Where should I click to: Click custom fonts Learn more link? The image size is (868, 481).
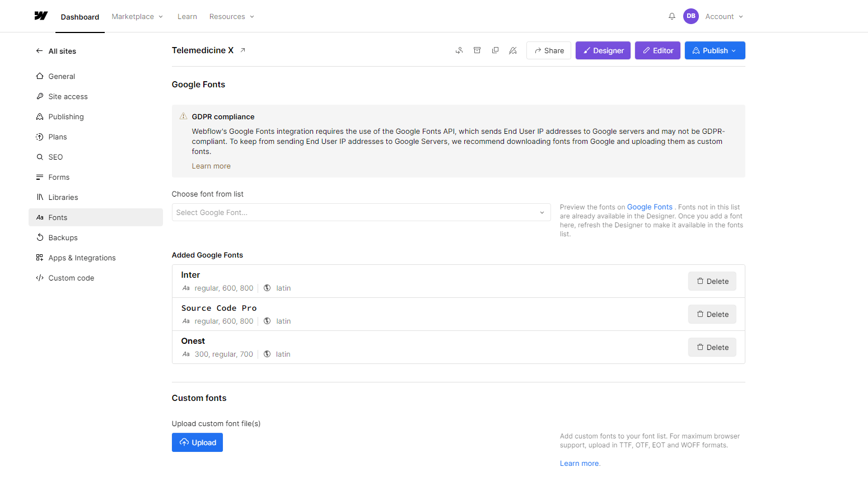[580, 463]
